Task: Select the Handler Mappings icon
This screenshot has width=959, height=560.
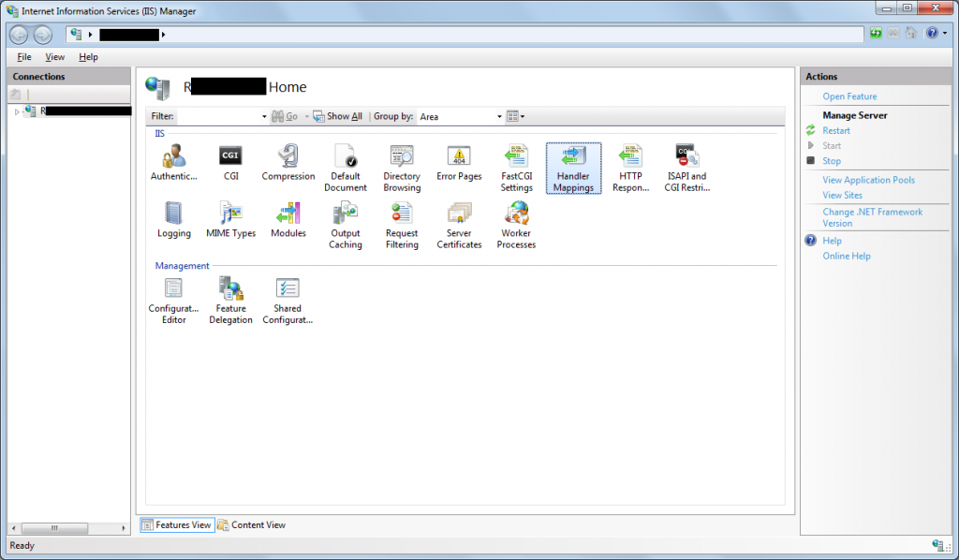Action: tap(573, 169)
